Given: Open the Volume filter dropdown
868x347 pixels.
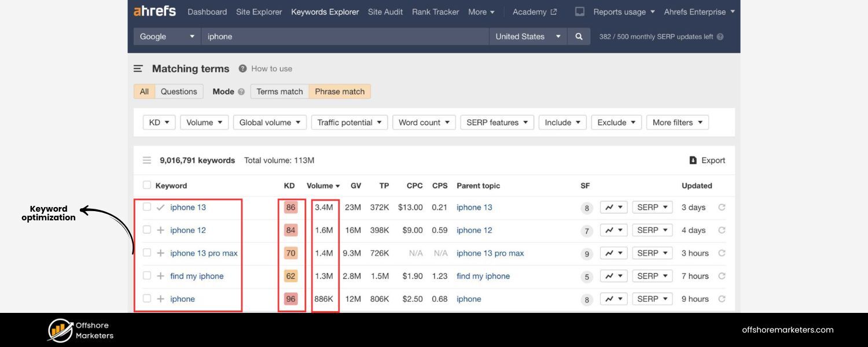Looking at the screenshot, I should point(204,122).
